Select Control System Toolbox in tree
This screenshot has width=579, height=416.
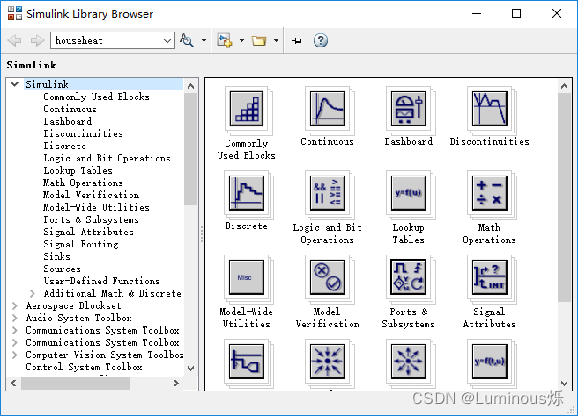pos(84,367)
